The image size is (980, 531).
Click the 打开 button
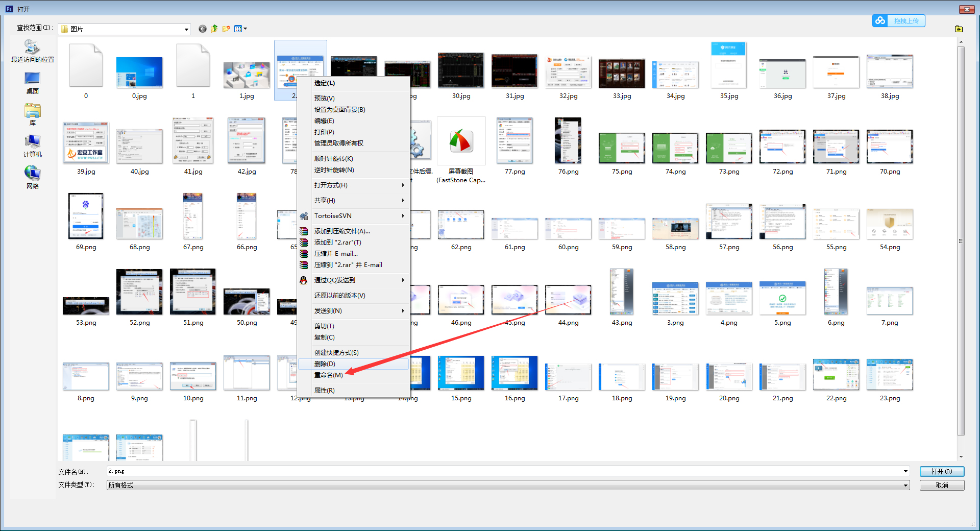[941, 471]
